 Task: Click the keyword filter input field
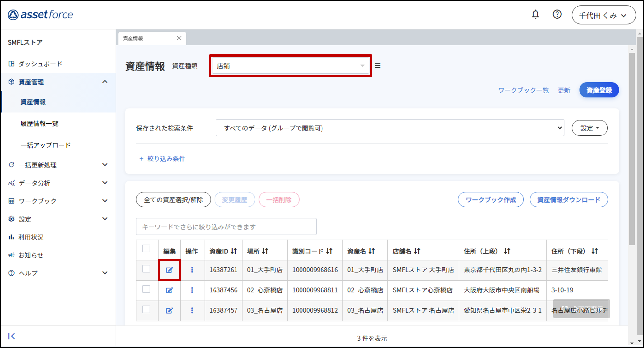point(226,227)
